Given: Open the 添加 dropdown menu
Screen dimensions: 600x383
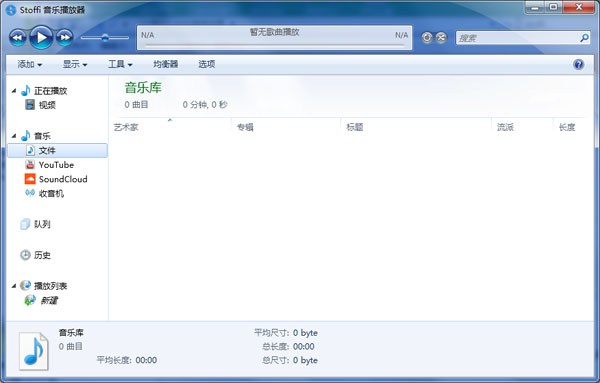Looking at the screenshot, I should (29, 64).
